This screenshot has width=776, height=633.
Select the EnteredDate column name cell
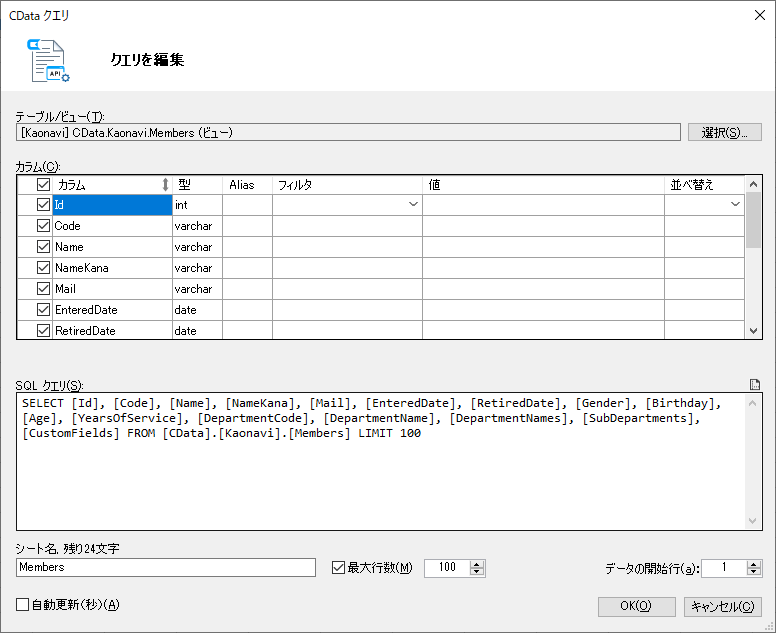click(112, 310)
